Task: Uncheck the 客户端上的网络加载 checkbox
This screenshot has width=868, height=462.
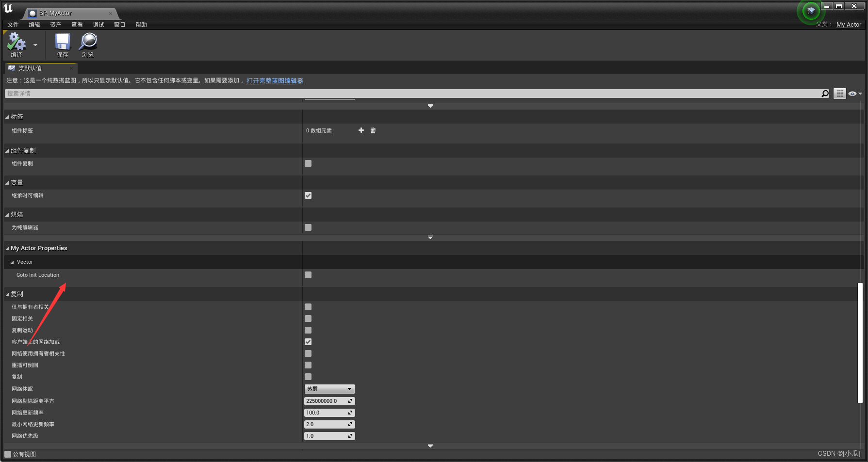Action: pyautogui.click(x=308, y=342)
